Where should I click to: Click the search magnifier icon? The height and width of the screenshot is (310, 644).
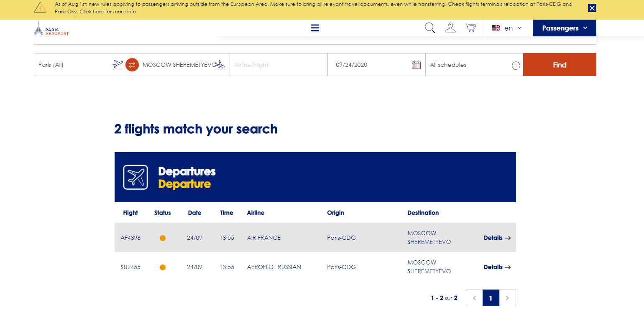430,28
